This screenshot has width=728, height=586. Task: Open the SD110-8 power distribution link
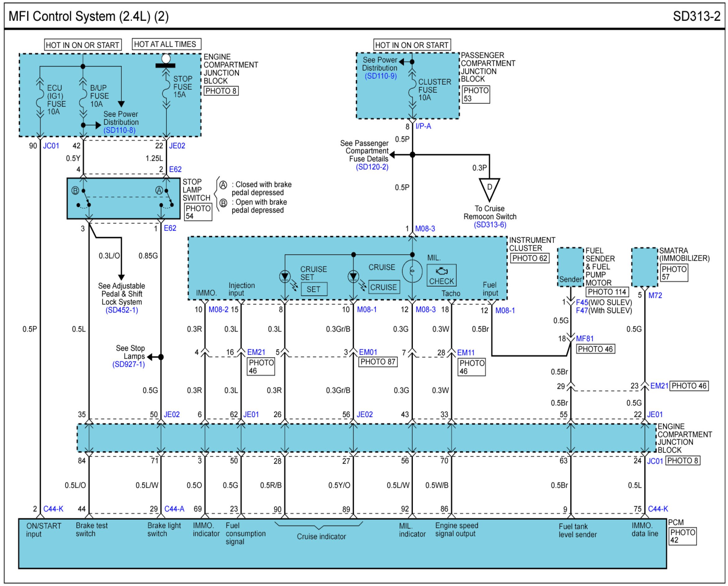point(119,130)
